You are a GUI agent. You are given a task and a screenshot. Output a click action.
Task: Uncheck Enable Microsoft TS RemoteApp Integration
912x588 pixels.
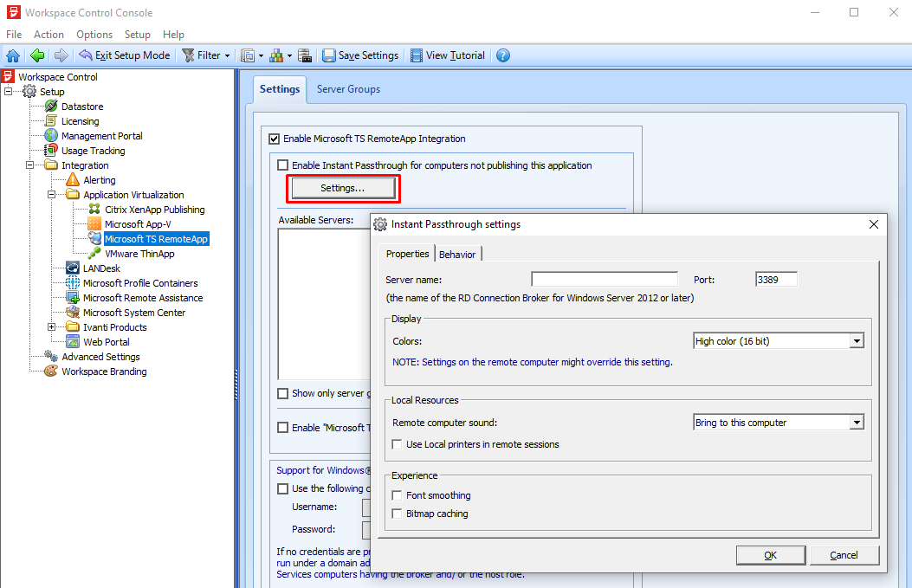(x=275, y=138)
